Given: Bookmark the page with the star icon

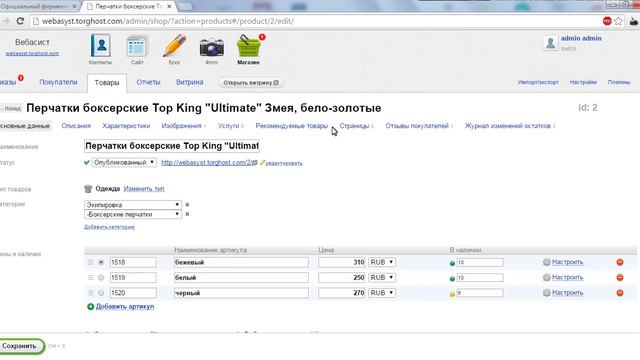Looking at the screenshot, I should (618, 21).
